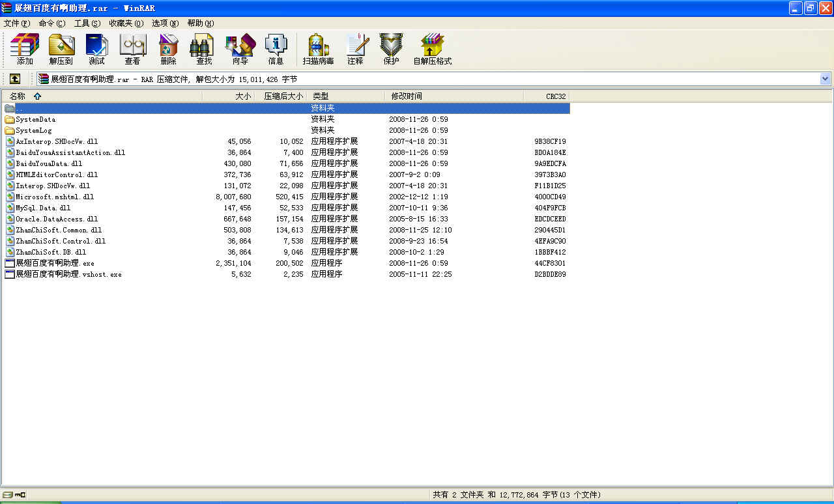Image resolution: width=834 pixels, height=504 pixels.
Task: Select file BaiduYouaAssistantAction.dll
Action: (70, 152)
